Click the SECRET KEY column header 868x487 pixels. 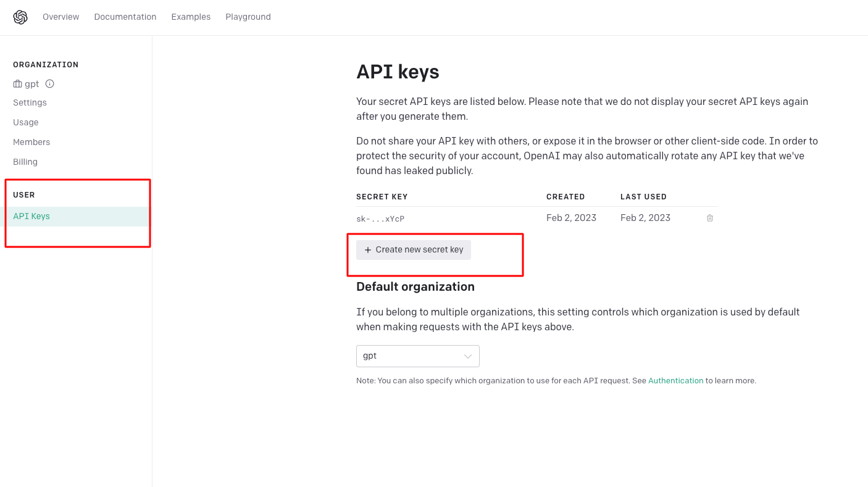[x=382, y=197]
